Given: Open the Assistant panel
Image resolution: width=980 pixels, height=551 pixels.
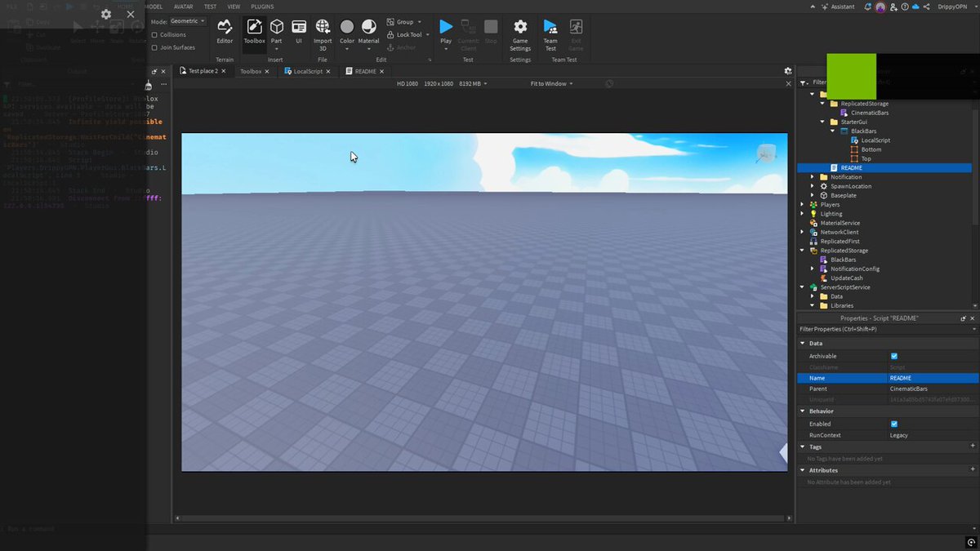Looking at the screenshot, I should pos(836,7).
